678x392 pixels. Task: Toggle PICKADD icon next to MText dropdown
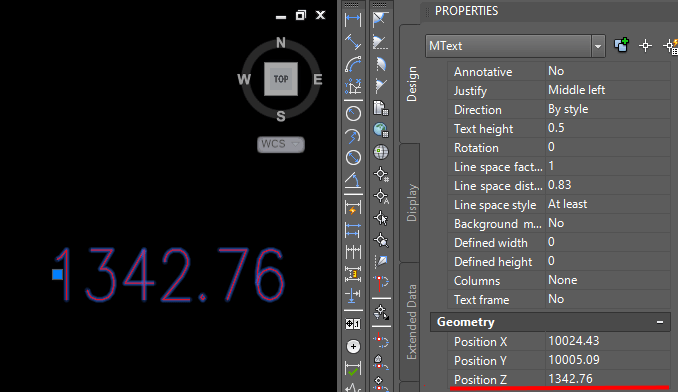coord(621,45)
